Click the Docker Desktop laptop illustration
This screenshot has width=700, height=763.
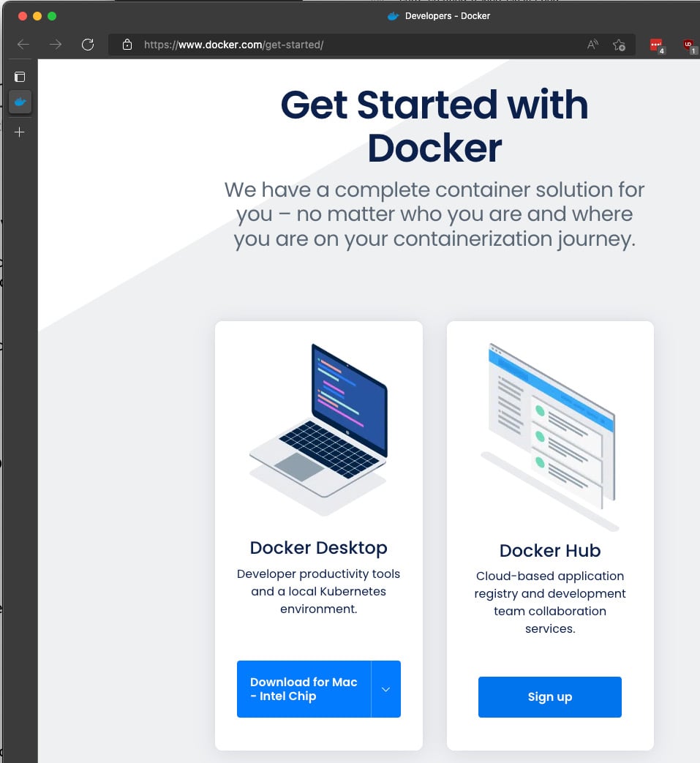[319, 429]
